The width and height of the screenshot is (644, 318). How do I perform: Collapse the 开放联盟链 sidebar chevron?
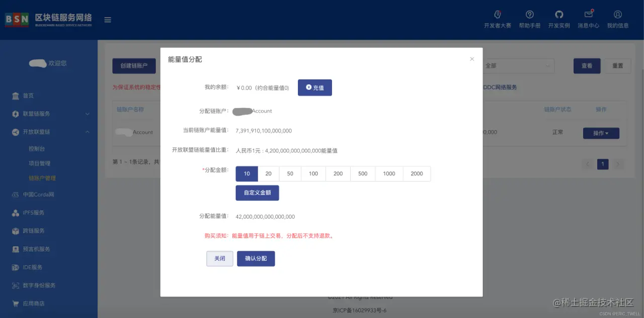[x=87, y=132]
